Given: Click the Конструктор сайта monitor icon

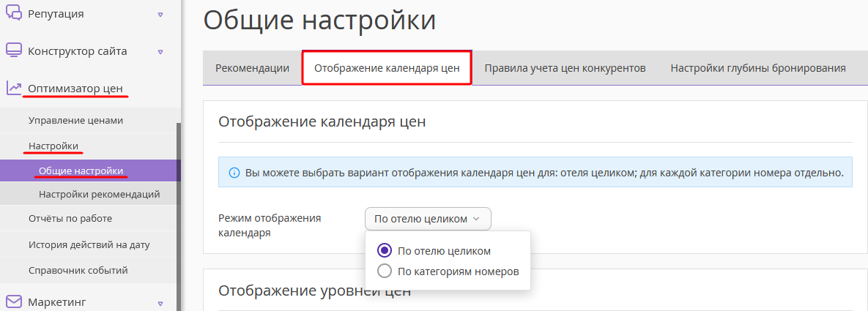Looking at the screenshot, I should (x=13, y=51).
